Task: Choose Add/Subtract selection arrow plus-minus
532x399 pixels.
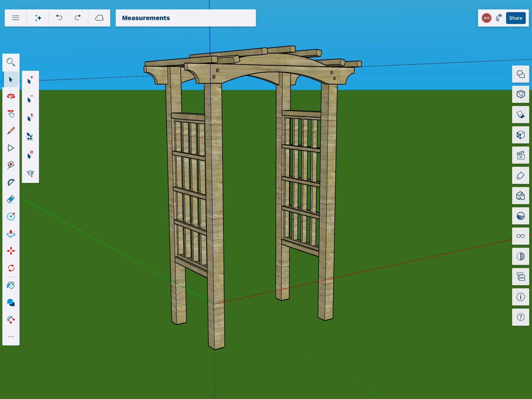Action: point(30,117)
